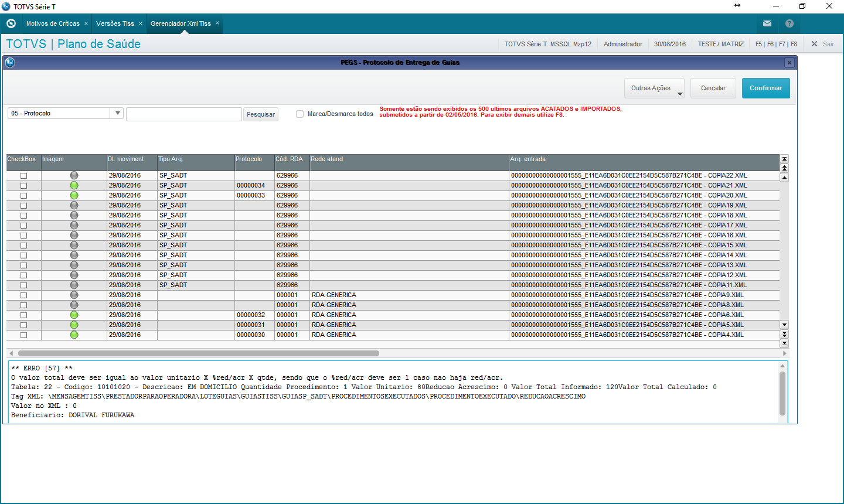The height and width of the screenshot is (504, 844).
Task: Click green status icon for COPIA5.XML row
Action: click(x=74, y=325)
